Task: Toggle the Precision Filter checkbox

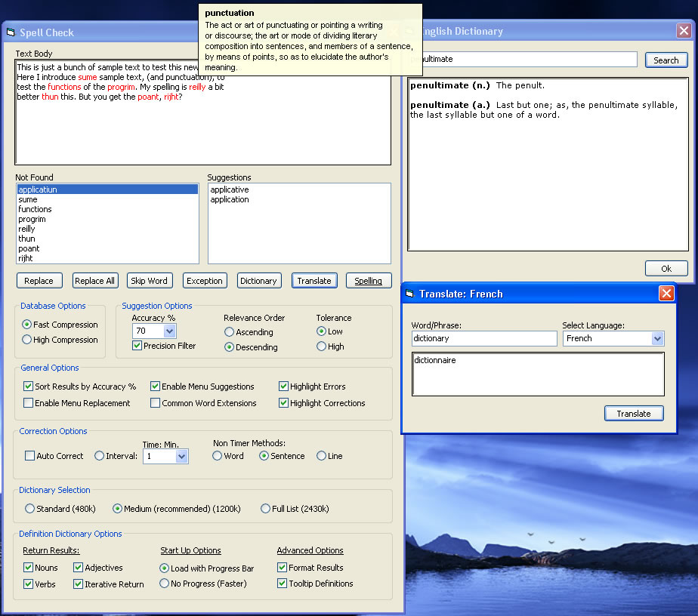Action: [137, 346]
